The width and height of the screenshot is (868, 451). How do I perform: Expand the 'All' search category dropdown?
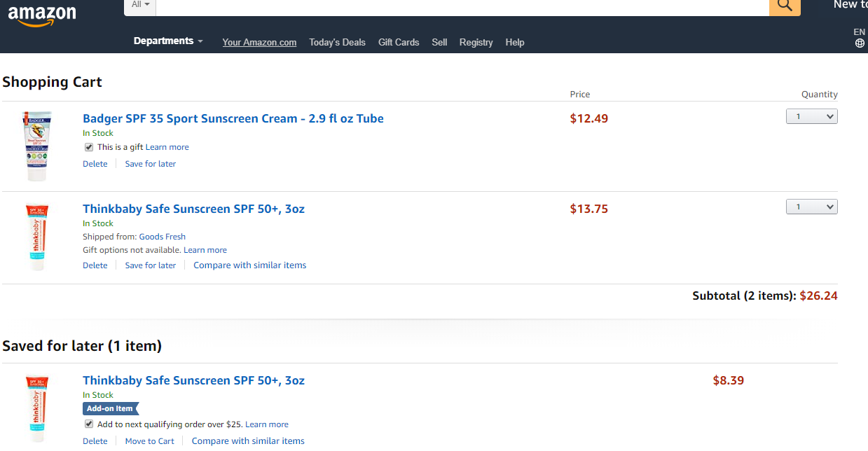point(140,5)
